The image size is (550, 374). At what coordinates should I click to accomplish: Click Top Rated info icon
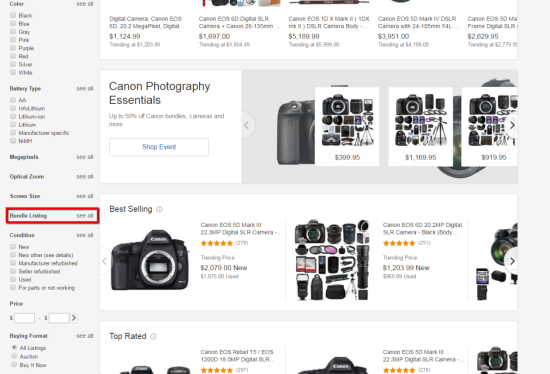pos(153,336)
